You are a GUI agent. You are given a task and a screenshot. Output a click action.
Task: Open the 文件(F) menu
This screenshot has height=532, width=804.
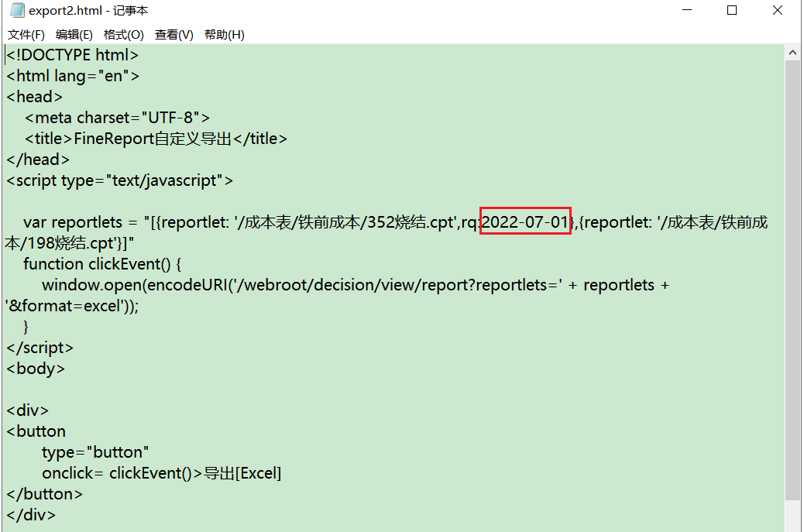tap(26, 35)
